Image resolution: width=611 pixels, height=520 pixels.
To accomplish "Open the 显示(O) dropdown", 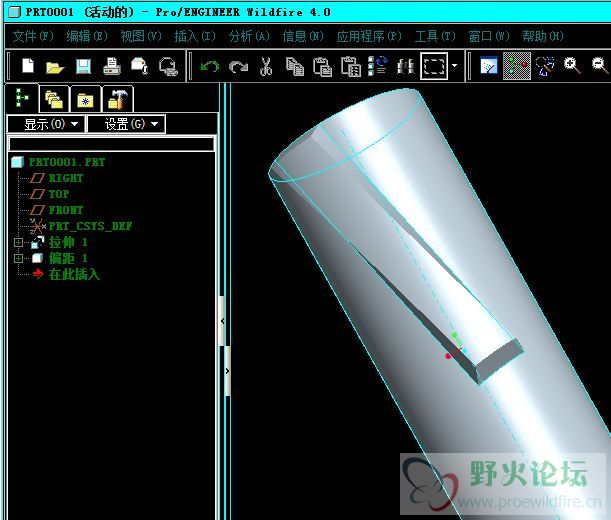I will 46,124.
